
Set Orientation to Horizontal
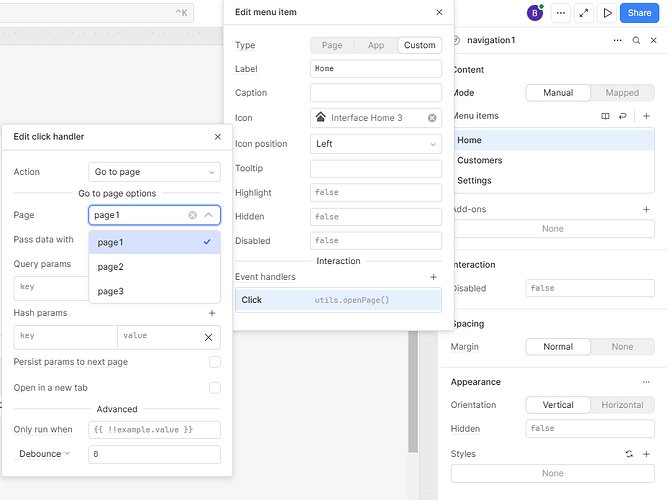622,405
